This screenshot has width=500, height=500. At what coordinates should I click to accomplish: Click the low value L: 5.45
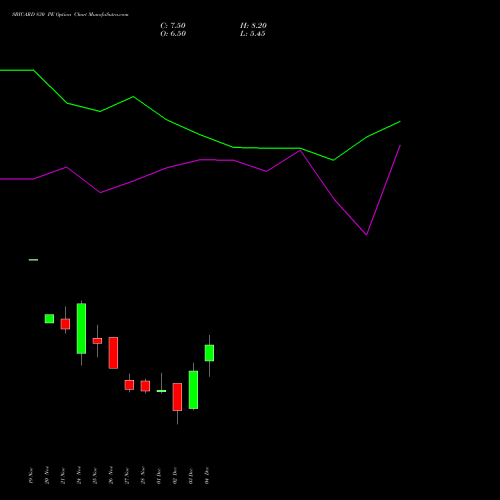point(253,34)
